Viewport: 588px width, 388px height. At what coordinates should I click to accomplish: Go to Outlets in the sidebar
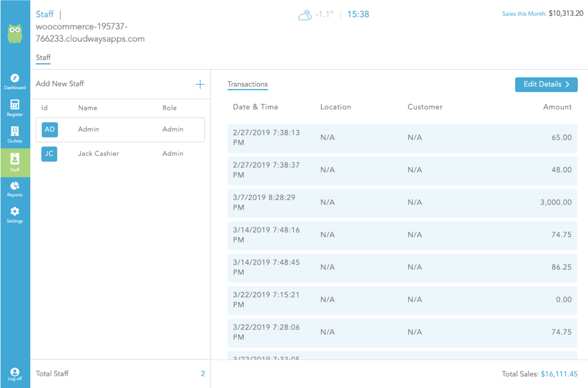point(15,134)
